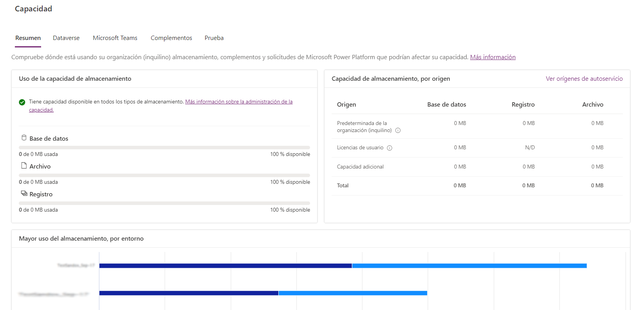Click the Capacidad page title
The image size is (644, 310).
coord(33,9)
